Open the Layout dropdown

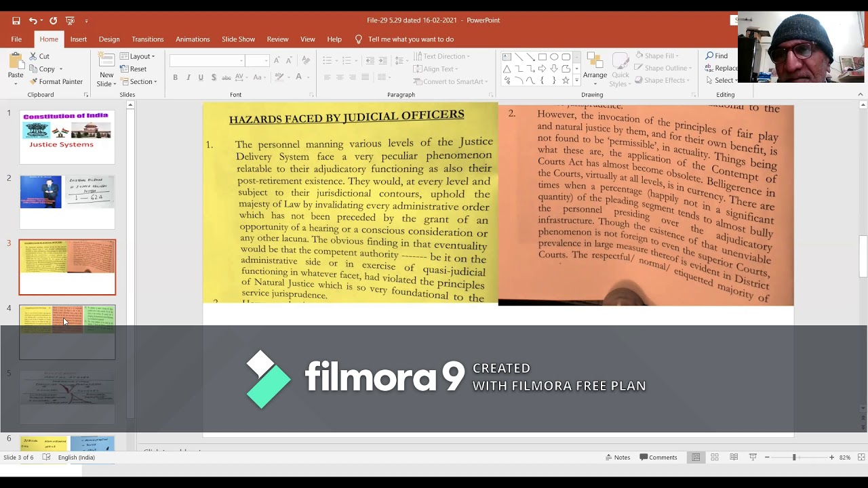138,56
